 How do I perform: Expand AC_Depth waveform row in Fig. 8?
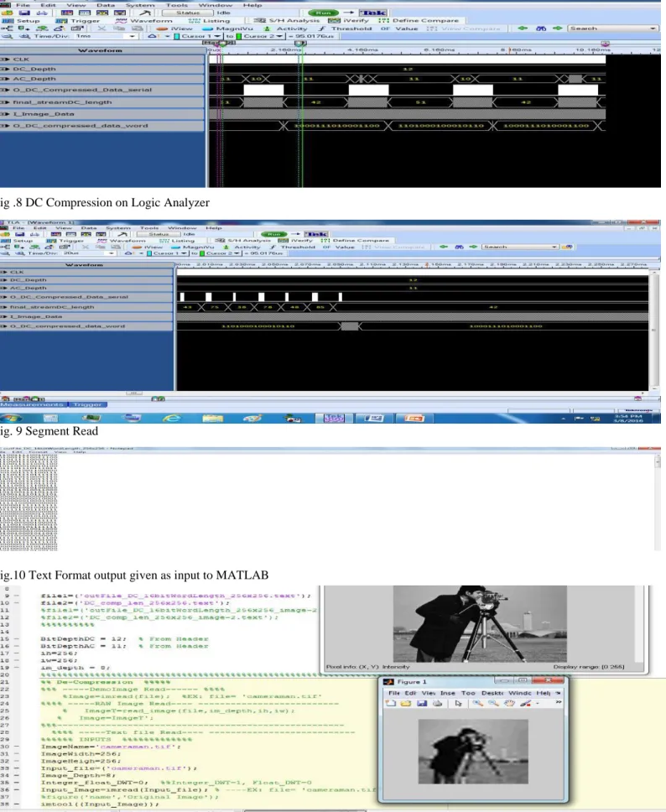[5, 79]
